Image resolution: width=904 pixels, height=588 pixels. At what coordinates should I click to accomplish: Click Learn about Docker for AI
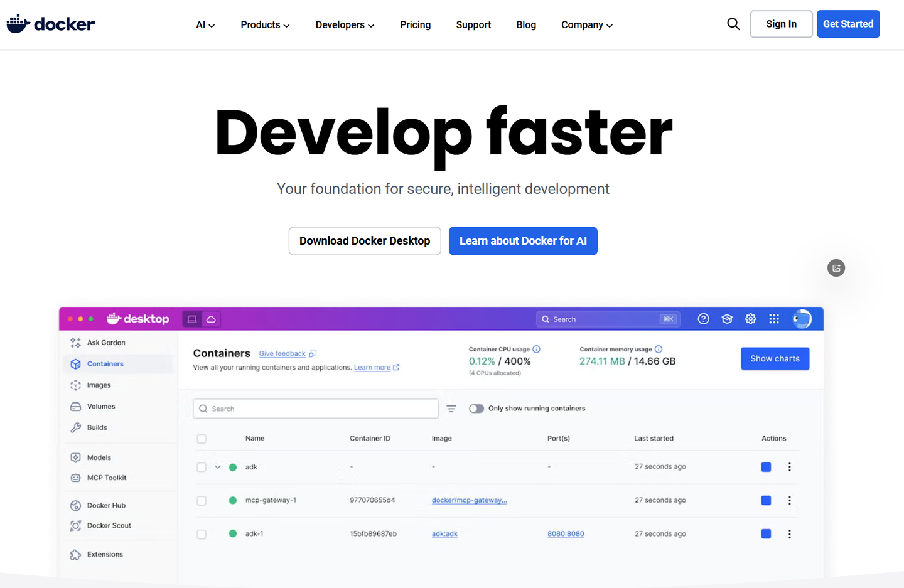(523, 241)
